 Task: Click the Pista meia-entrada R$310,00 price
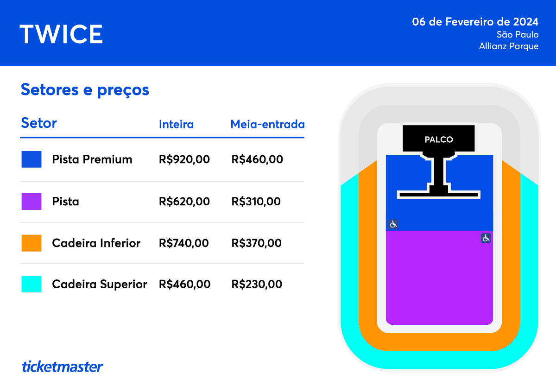[x=256, y=202]
